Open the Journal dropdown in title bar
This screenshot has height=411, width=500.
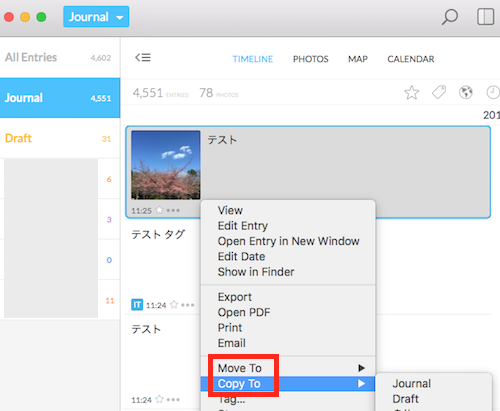tap(96, 17)
